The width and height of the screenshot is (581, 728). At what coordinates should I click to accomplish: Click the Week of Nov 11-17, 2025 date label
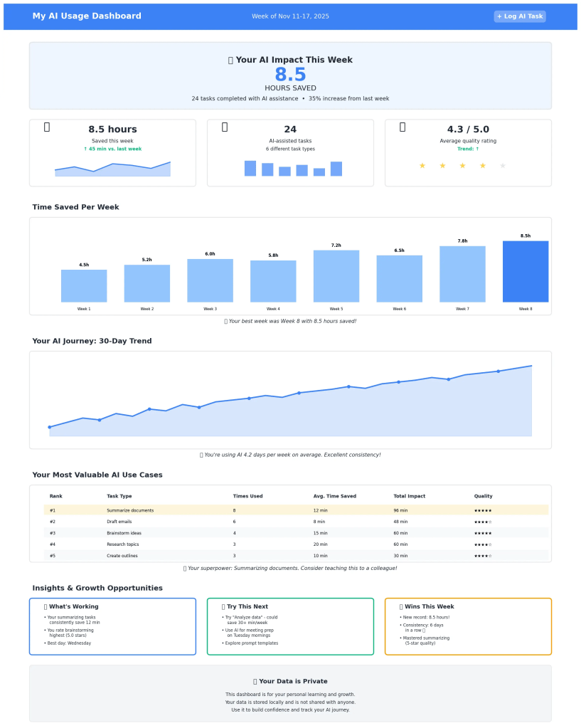coord(290,16)
